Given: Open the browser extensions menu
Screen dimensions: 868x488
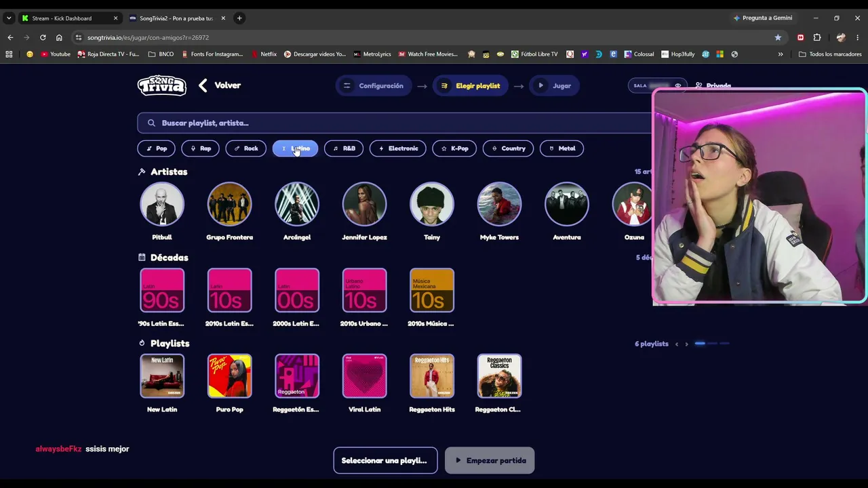Looking at the screenshot, I should pyautogui.click(x=817, y=37).
